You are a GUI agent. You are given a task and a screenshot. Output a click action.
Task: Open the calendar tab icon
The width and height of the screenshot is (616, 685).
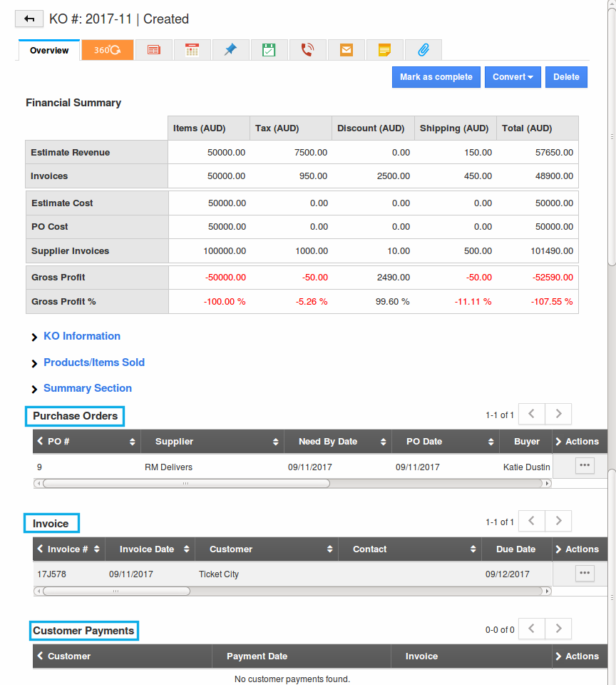[192, 50]
